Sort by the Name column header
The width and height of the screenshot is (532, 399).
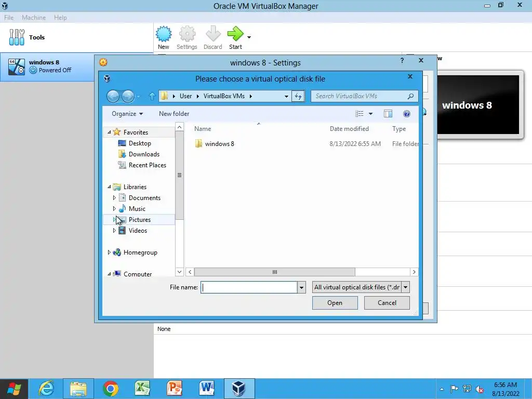(203, 129)
